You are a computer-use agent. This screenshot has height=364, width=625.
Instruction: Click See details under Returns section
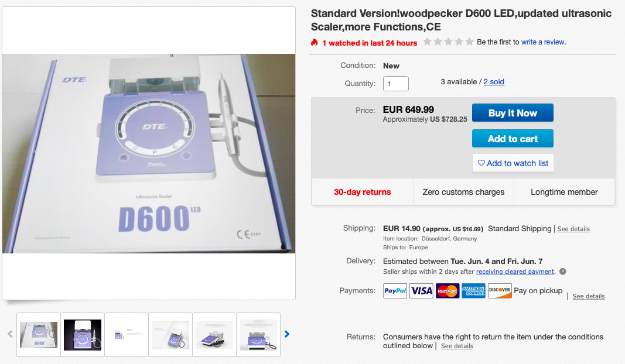coord(457,346)
